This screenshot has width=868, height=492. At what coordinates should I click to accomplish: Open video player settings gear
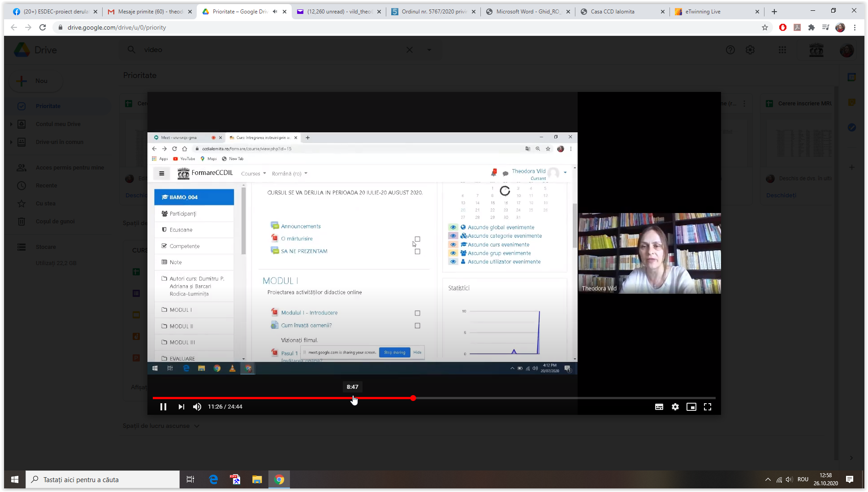click(x=675, y=407)
